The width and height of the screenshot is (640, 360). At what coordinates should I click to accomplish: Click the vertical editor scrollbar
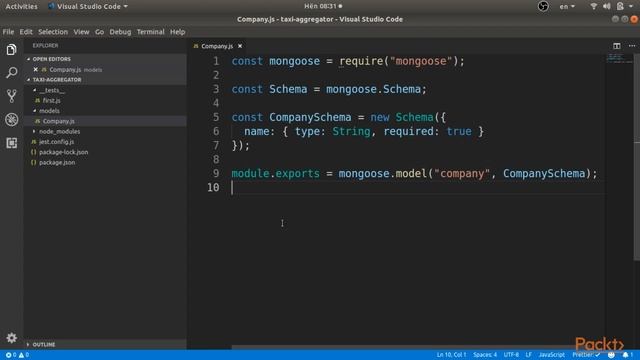636,157
